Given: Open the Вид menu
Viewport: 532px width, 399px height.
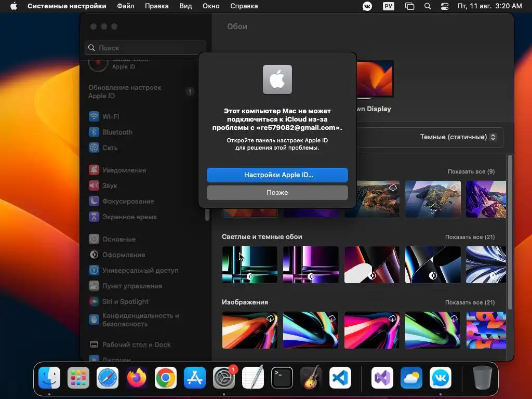Looking at the screenshot, I should point(185,6).
